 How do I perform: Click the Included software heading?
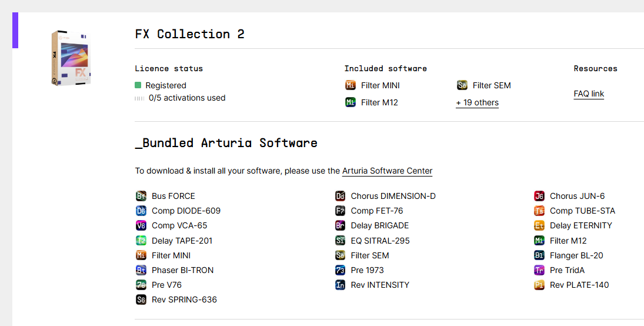386,69
